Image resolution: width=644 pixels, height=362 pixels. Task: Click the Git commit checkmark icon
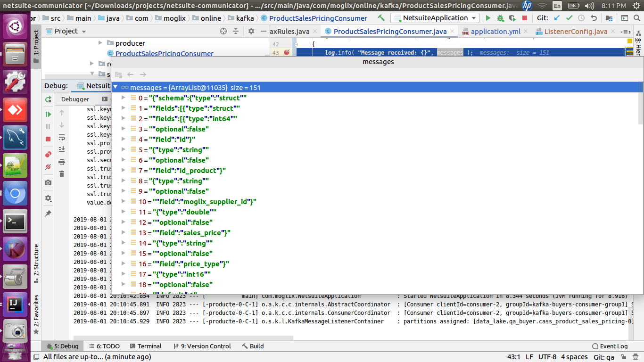click(569, 18)
